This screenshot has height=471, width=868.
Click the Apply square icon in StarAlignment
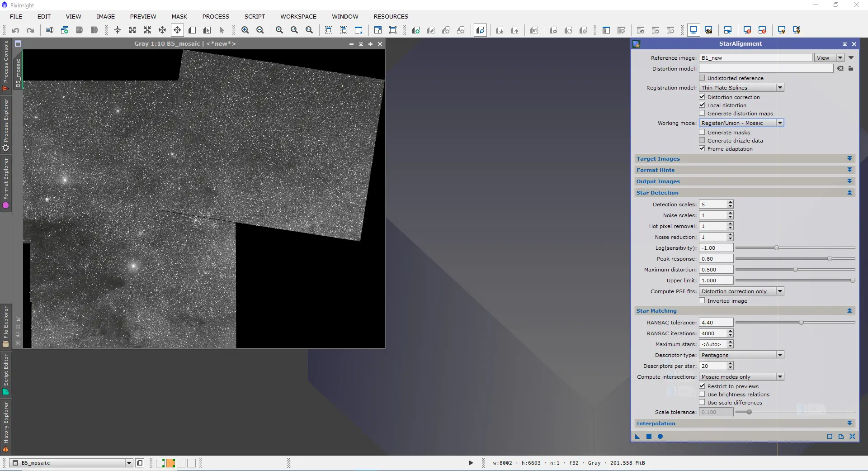(x=649, y=437)
